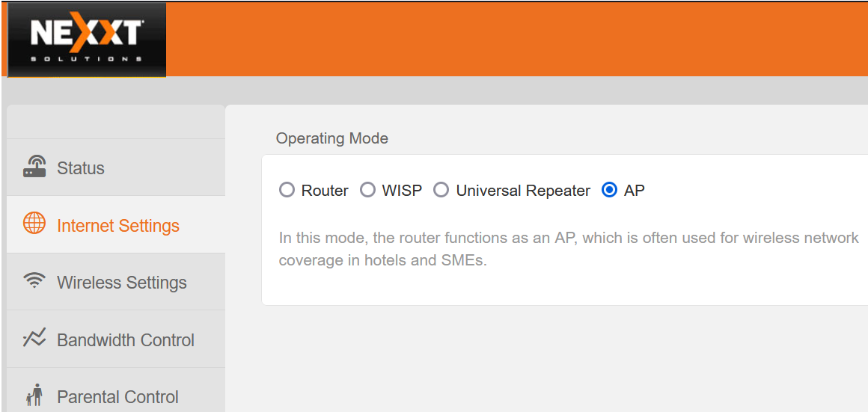
Task: Click the router Status icon
Action: tap(34, 167)
